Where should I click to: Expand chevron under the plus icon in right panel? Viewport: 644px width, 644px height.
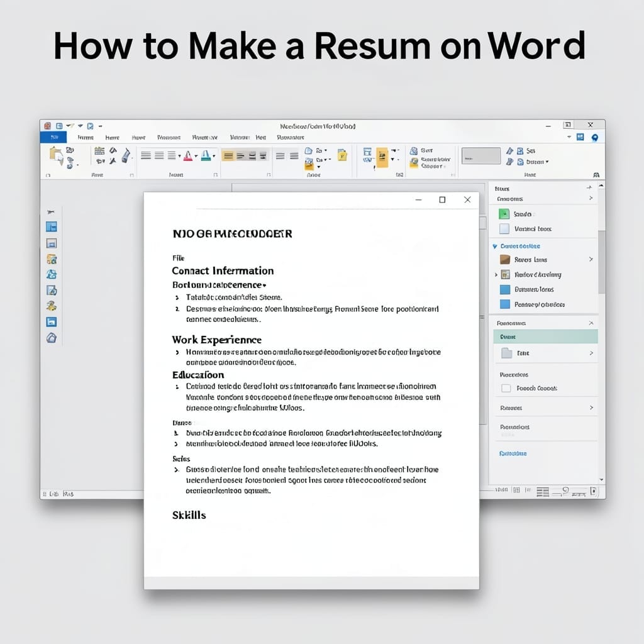click(591, 198)
